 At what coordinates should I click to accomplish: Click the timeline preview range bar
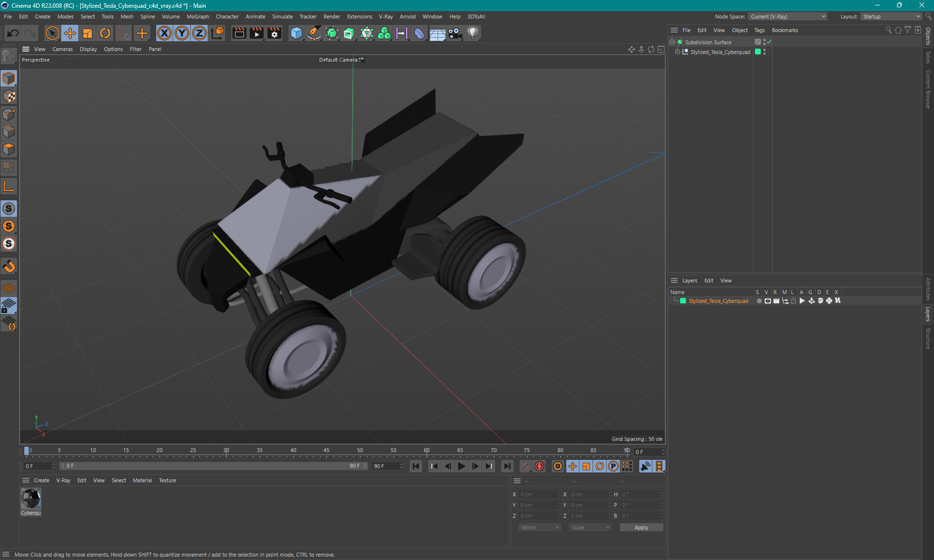tap(214, 466)
